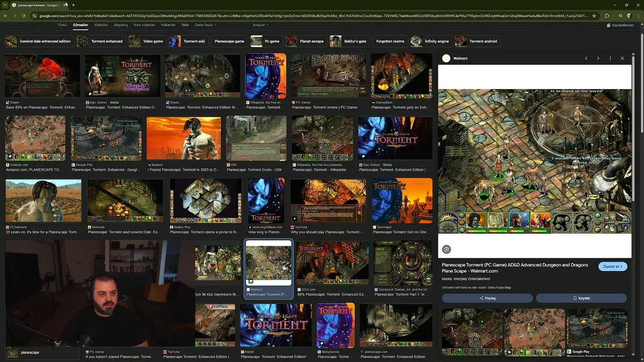Open the HowLongToBeat image result
This screenshot has width=644, height=362.
266,201
